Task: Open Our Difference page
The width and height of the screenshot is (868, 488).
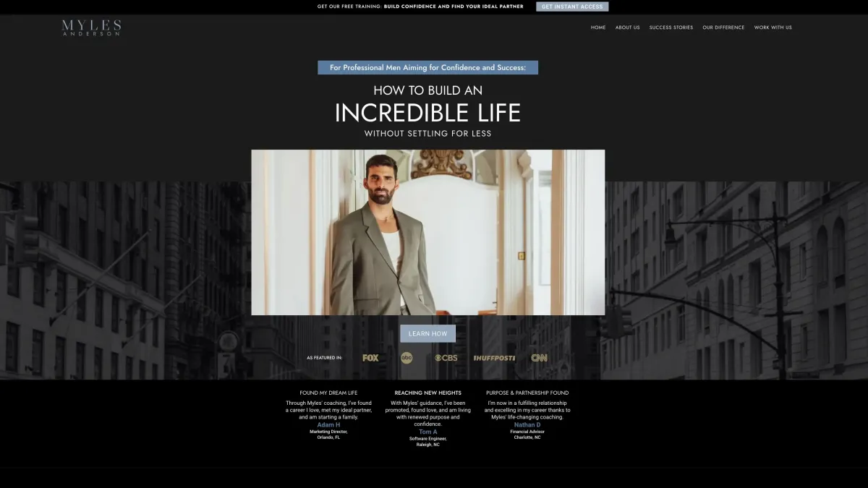Action: pos(723,27)
